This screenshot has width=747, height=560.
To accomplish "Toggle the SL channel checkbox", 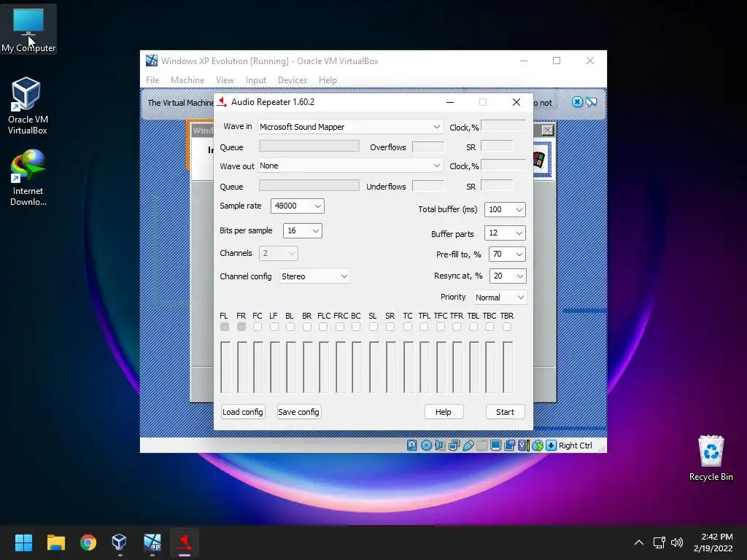I will click(x=373, y=327).
